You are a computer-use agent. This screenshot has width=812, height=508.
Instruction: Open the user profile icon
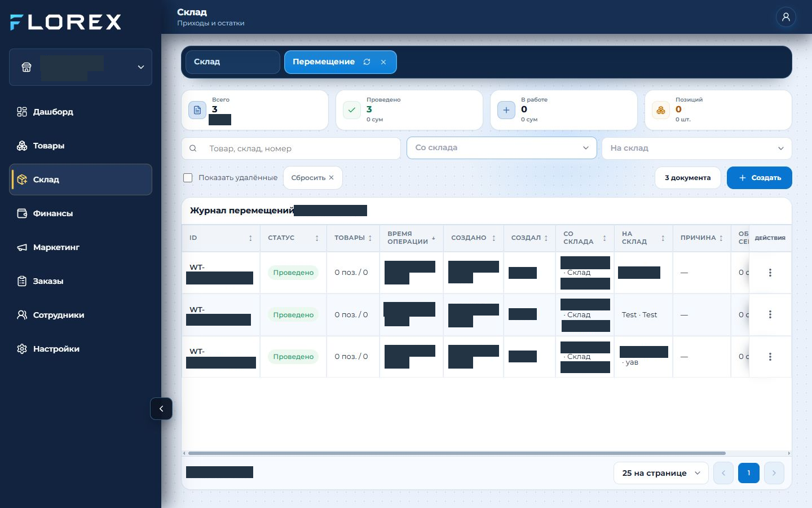pyautogui.click(x=785, y=17)
